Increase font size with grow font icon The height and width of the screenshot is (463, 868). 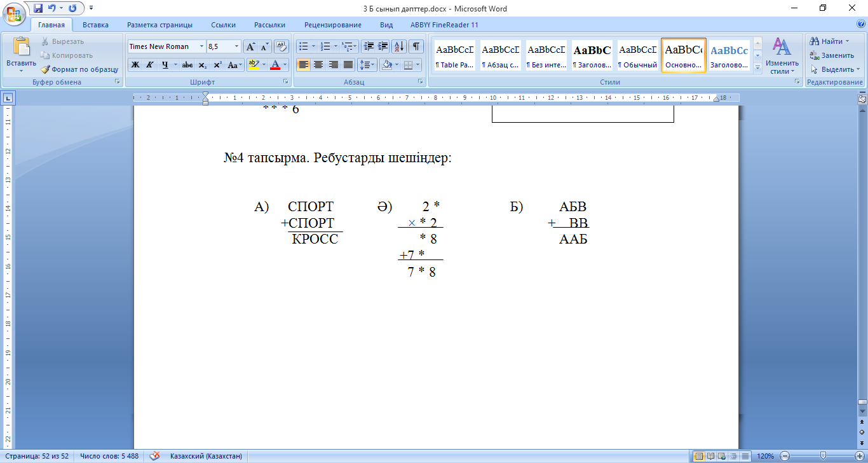[251, 46]
